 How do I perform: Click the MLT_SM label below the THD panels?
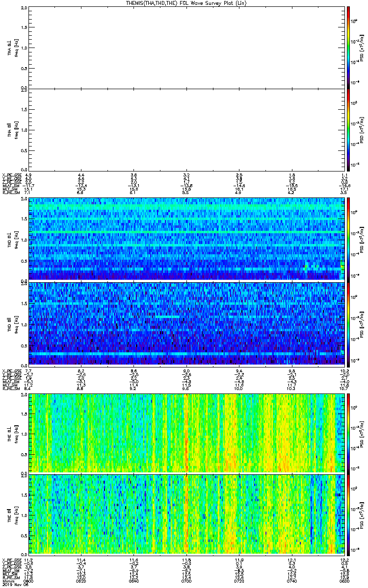tap(10, 385)
